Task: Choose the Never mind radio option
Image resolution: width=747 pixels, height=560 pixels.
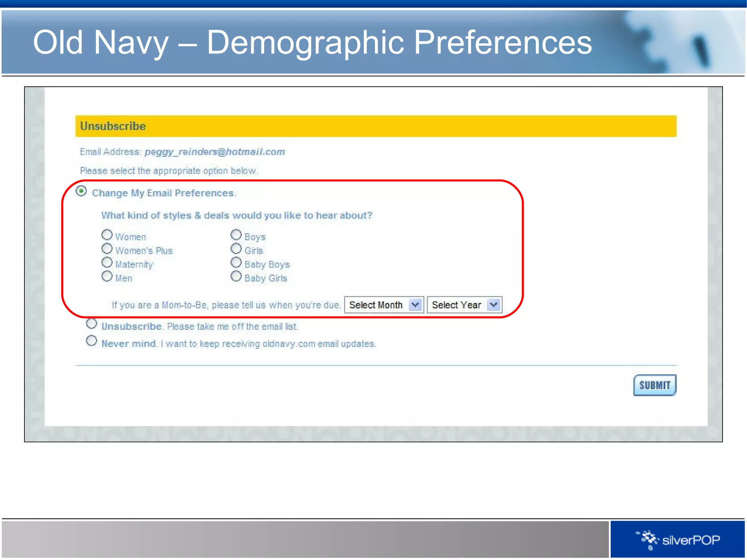Action: pos(92,341)
